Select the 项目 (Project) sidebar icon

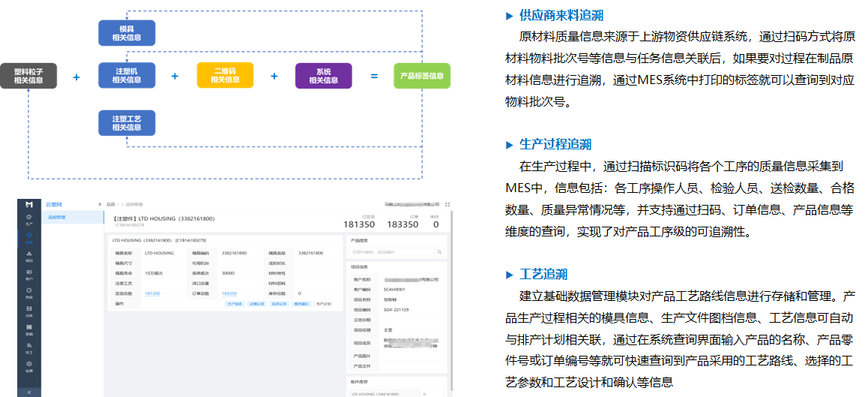pyautogui.click(x=28, y=255)
